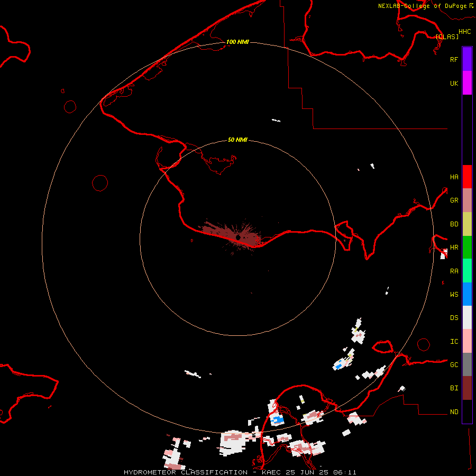Select the GR legend label
Viewport: 476px width, 476px height.
click(454, 200)
